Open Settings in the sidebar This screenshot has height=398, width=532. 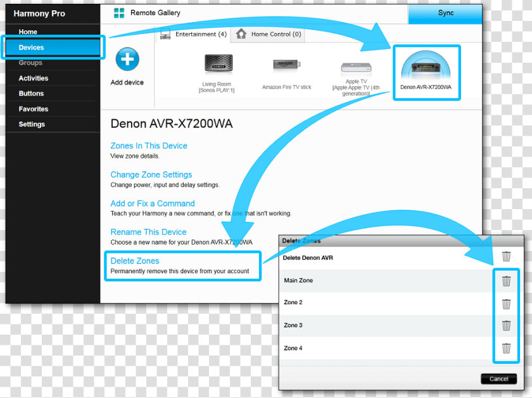pos(32,124)
